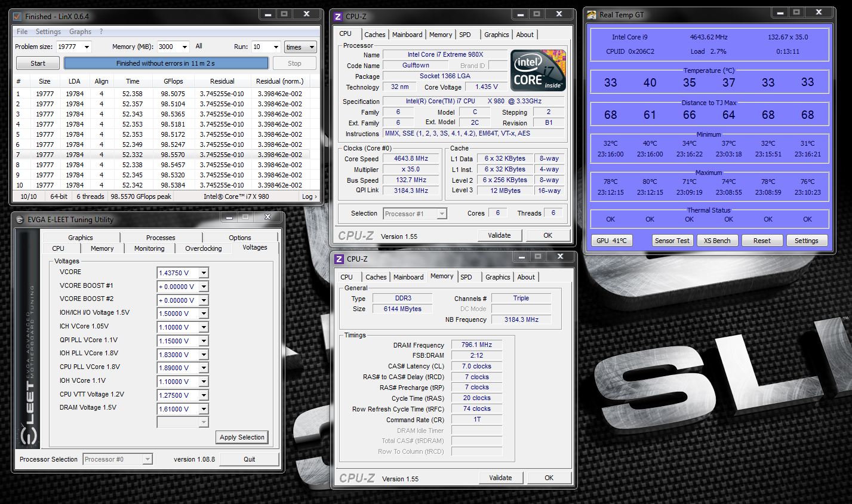Expand the VCORE voltage dropdown
852x504 pixels.
(x=204, y=273)
